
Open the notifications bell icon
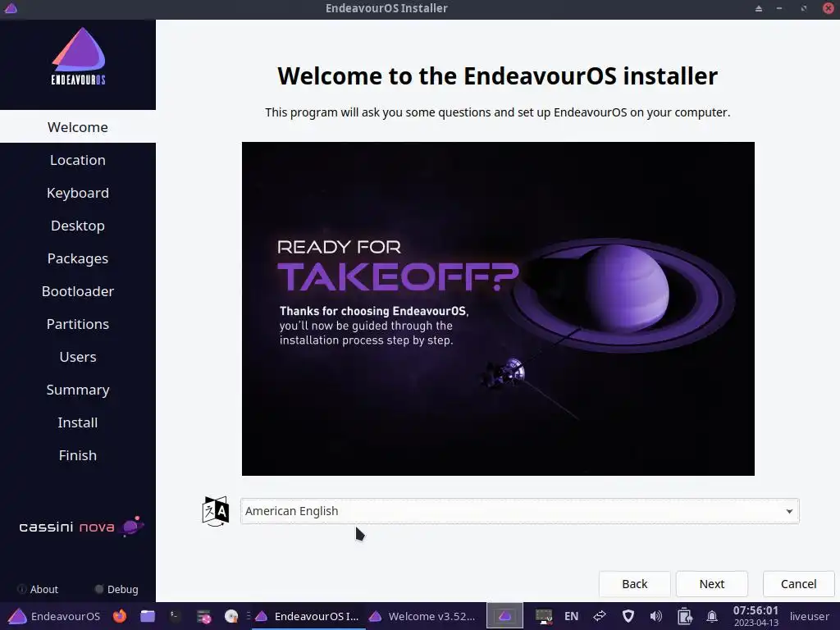click(x=712, y=616)
